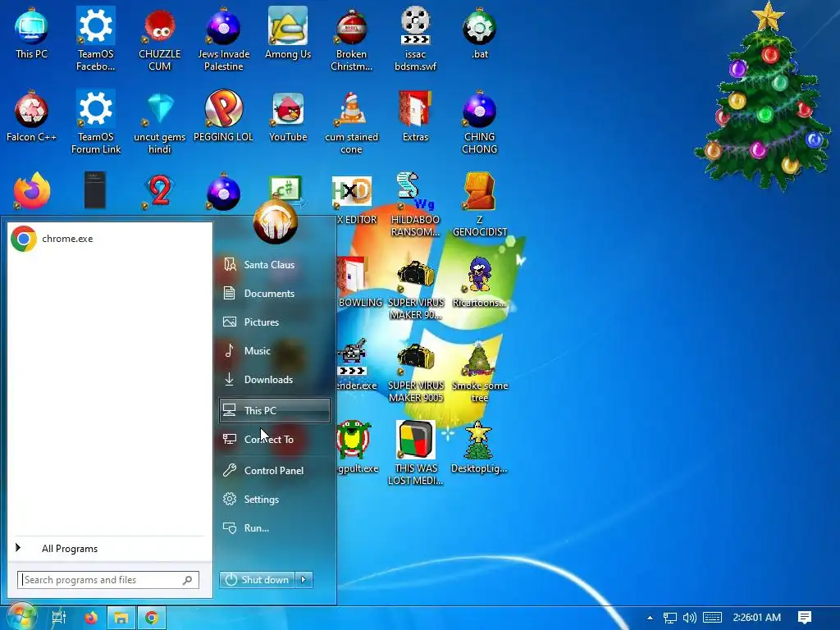Select This PC in the Start menu

click(x=275, y=410)
